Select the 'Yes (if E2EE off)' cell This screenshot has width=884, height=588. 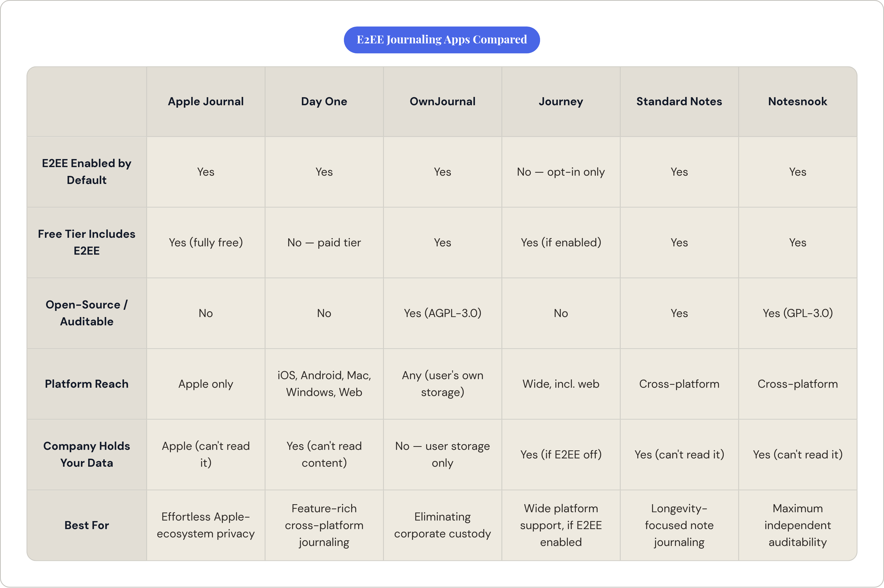click(561, 454)
